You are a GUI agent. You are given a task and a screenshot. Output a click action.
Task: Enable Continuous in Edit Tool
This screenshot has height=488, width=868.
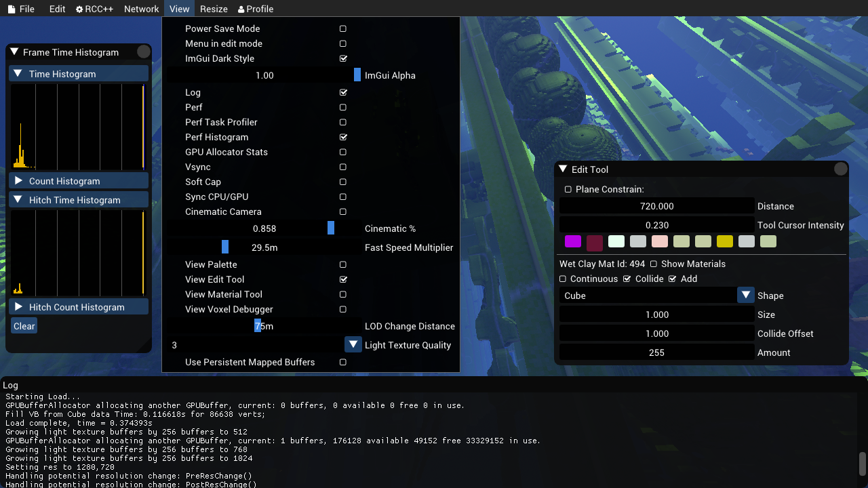coord(563,279)
